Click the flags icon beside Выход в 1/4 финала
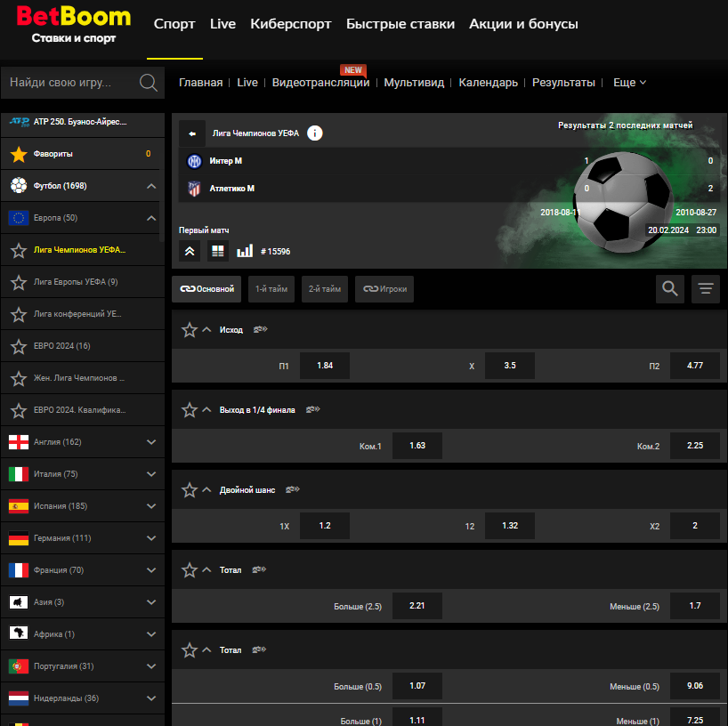The height and width of the screenshot is (726, 728). coord(313,409)
